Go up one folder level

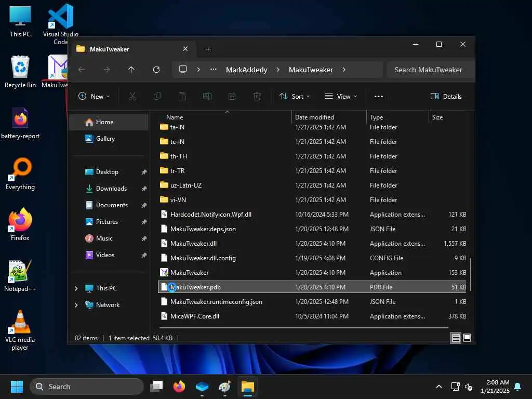131,70
